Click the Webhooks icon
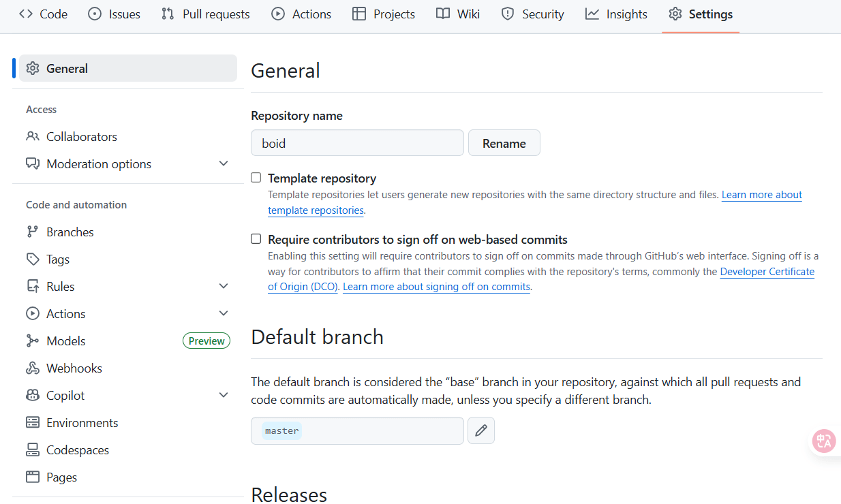Screen dimensions: 841x504 33,368
